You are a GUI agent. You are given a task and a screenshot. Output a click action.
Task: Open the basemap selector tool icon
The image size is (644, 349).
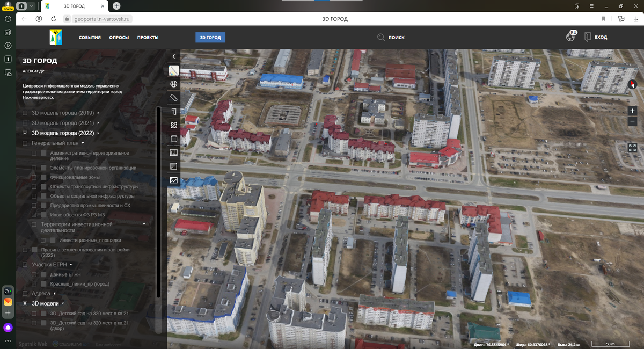coord(173,70)
